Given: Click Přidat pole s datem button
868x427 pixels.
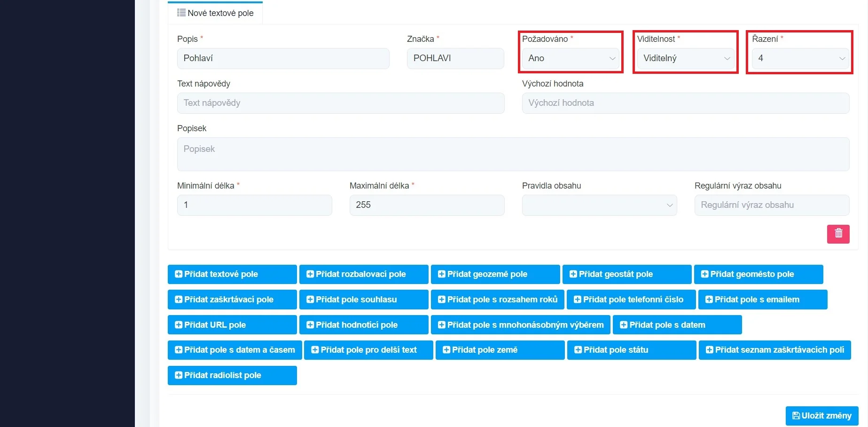Looking at the screenshot, I should [677, 325].
